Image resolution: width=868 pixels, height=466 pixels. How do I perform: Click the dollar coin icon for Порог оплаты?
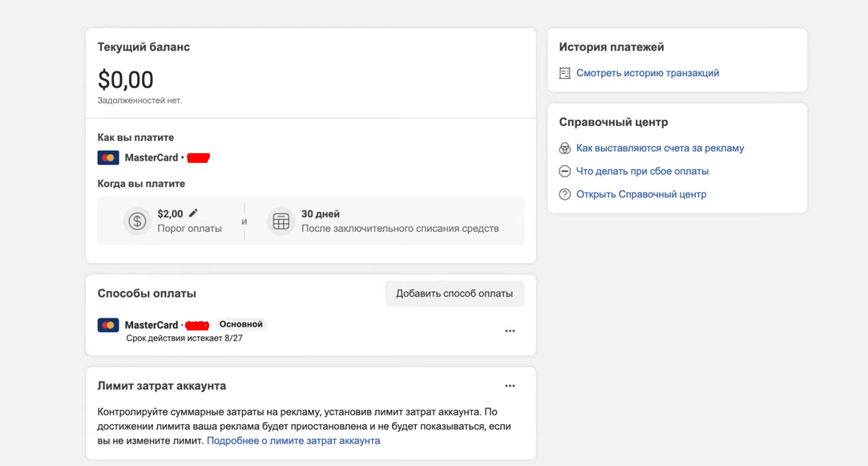[137, 221]
